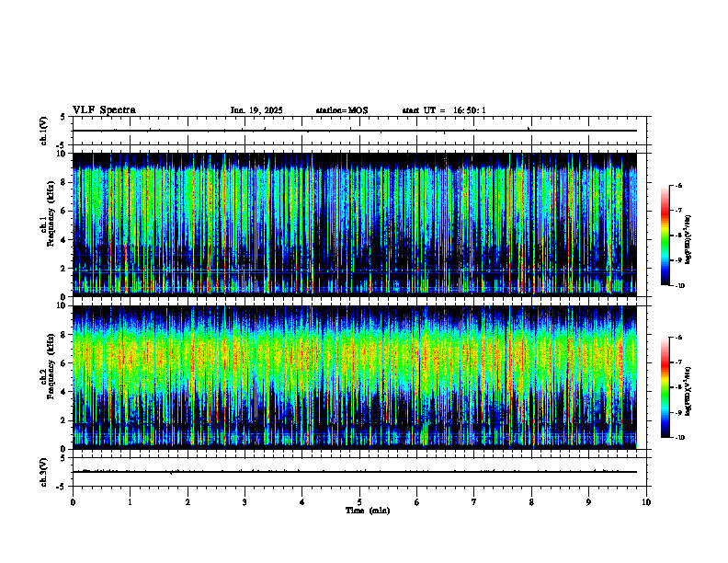Click the "-10" label on ch.2 color bar
This screenshot has width=728, height=563.
(679, 437)
